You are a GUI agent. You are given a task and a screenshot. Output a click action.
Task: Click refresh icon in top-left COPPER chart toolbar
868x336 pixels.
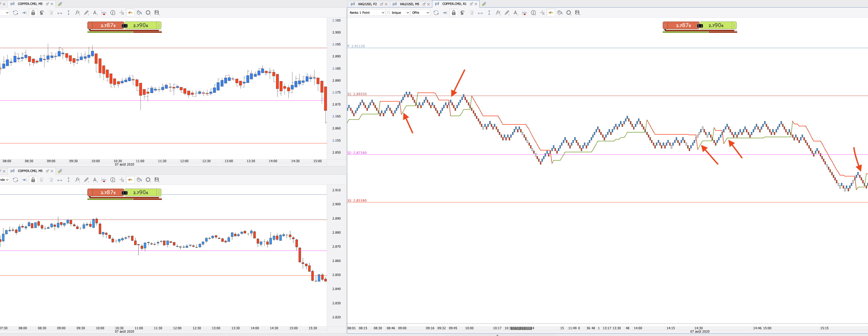click(x=16, y=13)
